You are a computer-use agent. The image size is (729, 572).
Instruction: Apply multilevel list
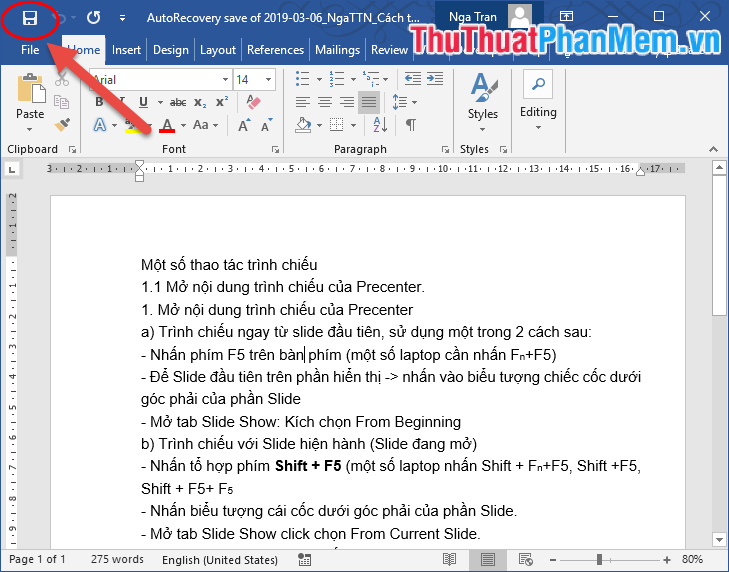pos(371,79)
